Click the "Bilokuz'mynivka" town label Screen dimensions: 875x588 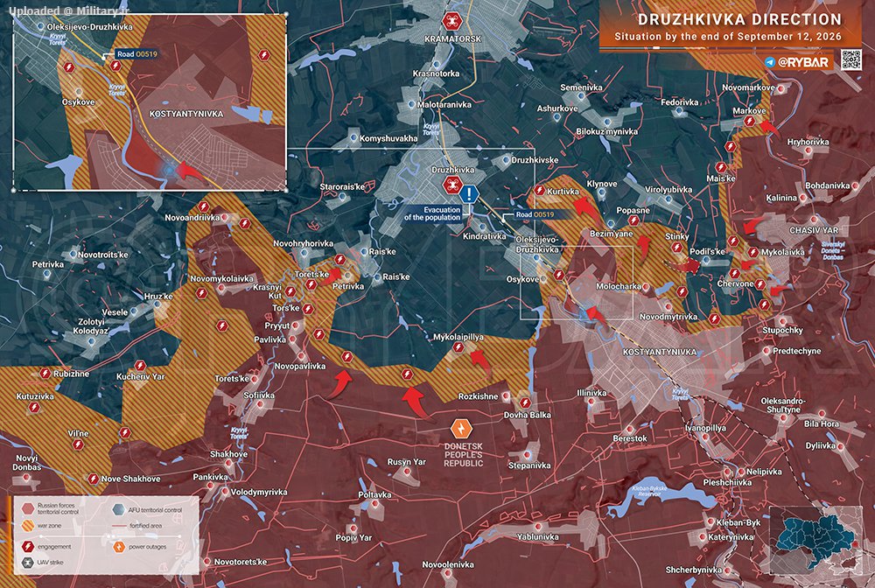pyautogui.click(x=607, y=131)
